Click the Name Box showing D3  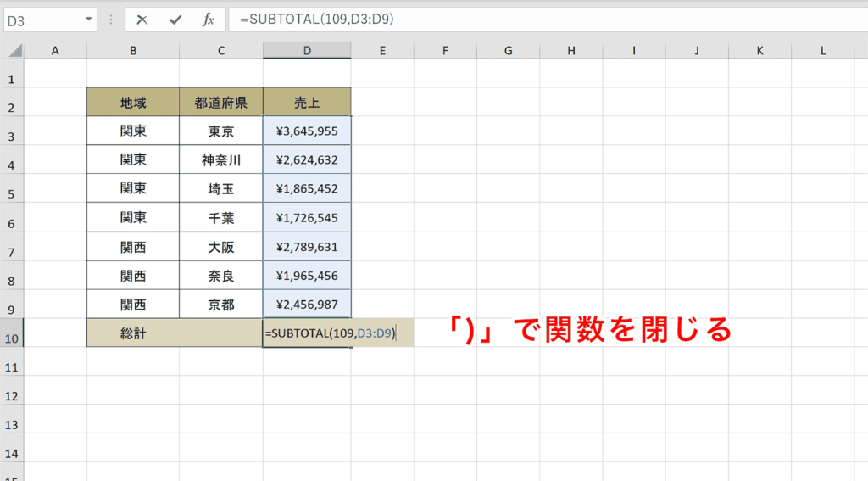[x=43, y=20]
